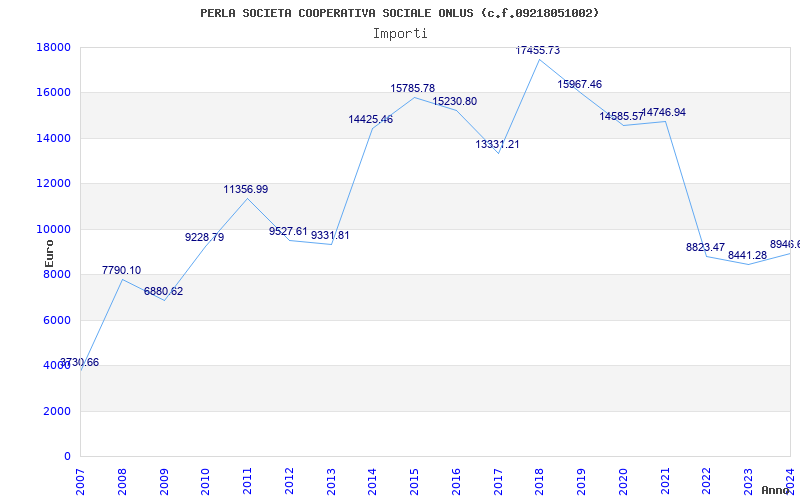Screen dimensions: 800x500
Task: Click the x-axis year 2013
Action: coord(331,482)
